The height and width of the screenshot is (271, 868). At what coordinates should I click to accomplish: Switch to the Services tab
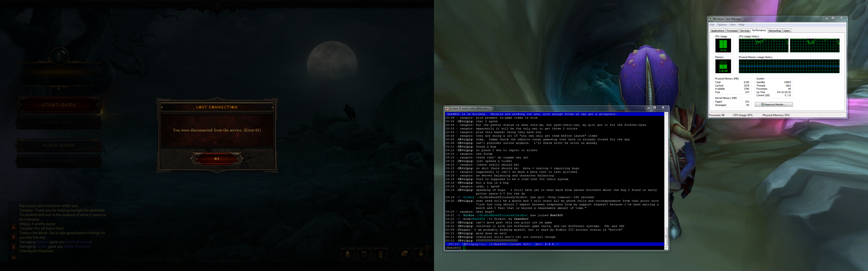745,31
